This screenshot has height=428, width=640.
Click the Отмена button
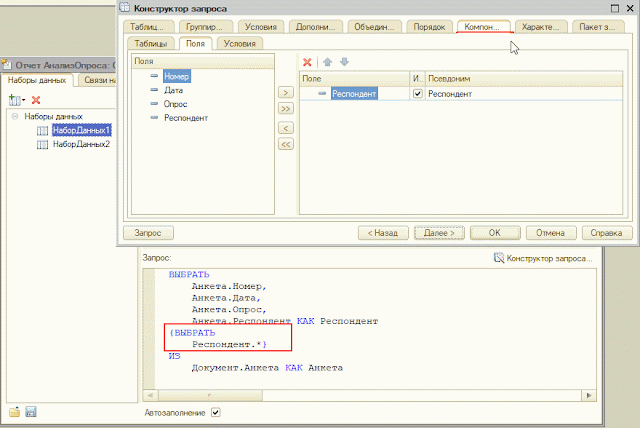(x=551, y=233)
